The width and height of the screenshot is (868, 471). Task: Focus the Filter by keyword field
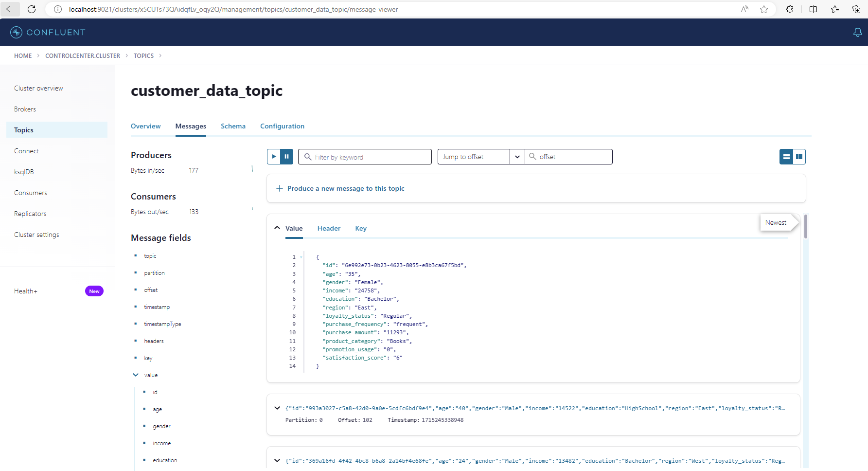(365, 157)
